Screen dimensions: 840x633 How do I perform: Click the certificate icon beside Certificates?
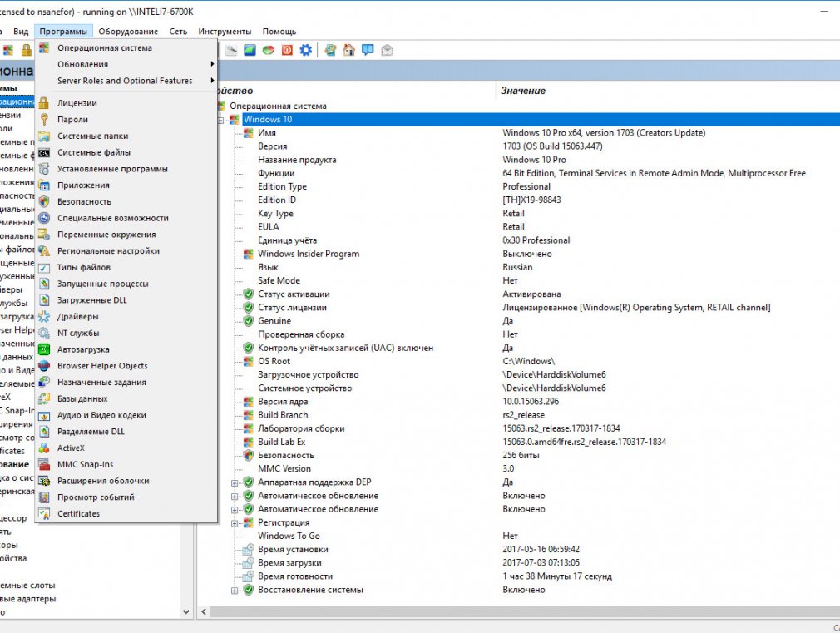pyautogui.click(x=44, y=513)
